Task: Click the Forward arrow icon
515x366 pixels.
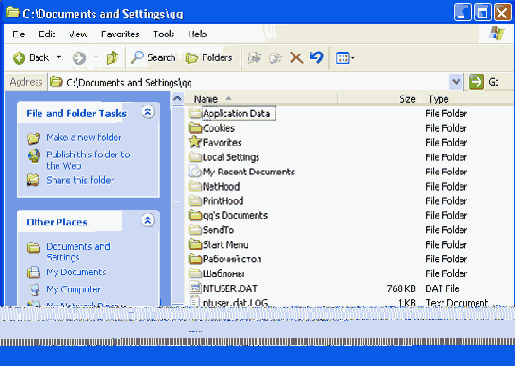Action: coord(79,58)
